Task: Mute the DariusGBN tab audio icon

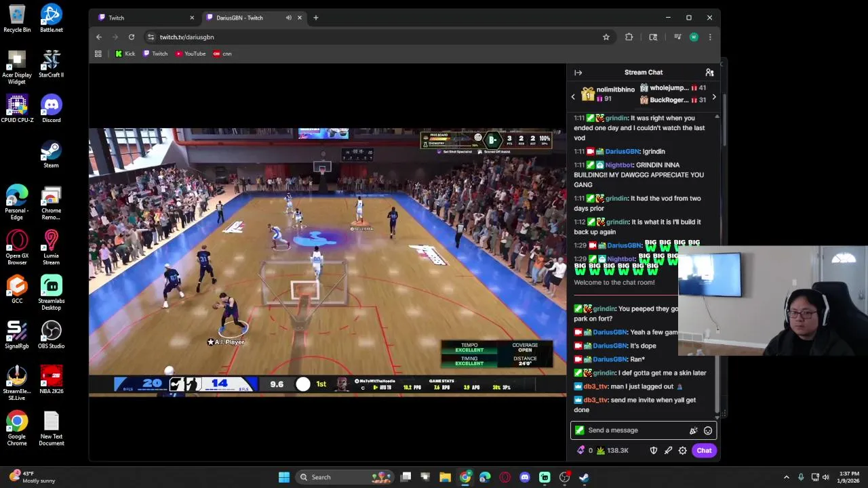Action: point(289,18)
